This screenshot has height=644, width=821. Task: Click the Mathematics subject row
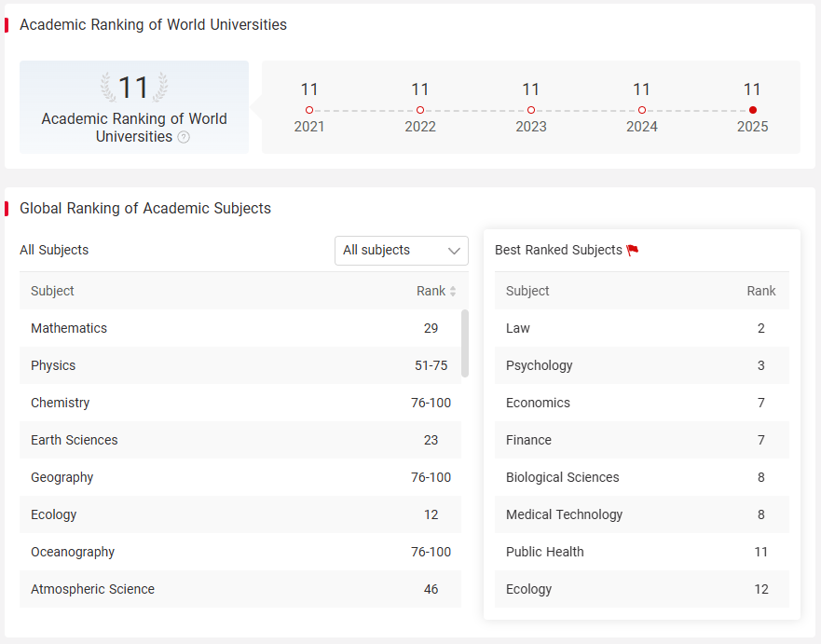point(240,328)
